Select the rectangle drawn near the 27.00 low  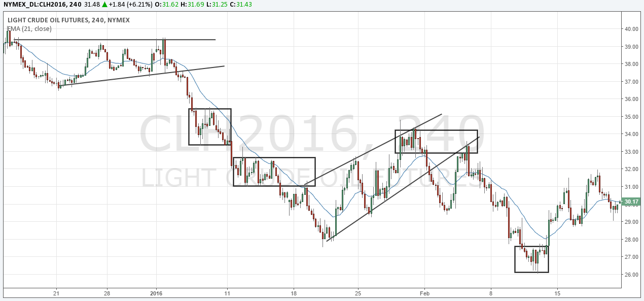pos(531,259)
